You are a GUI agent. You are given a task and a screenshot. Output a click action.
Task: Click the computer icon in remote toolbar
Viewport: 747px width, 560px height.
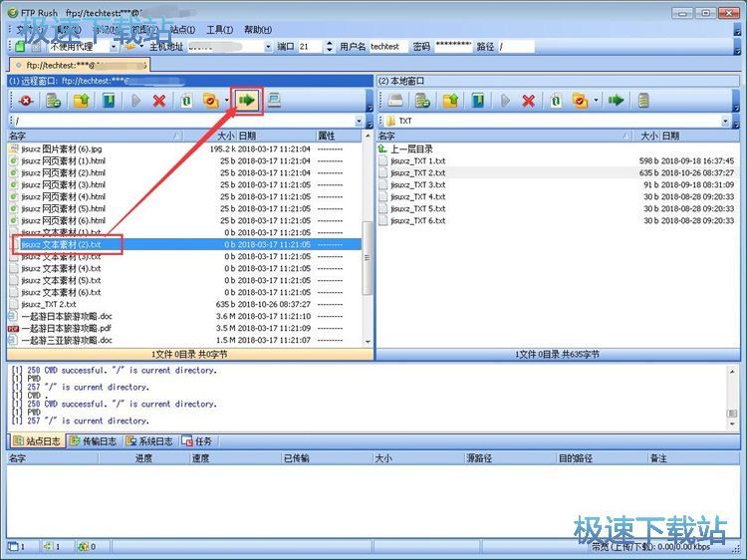[274, 100]
